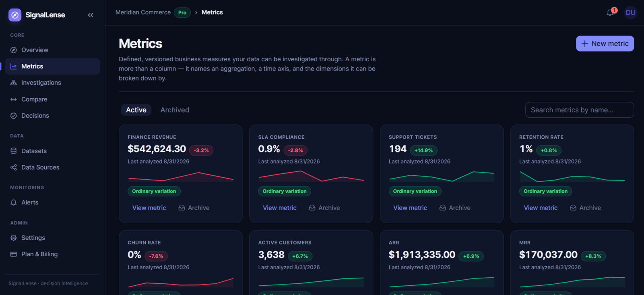Click the Finance Revenue sparkline chart
The width and height of the screenshot is (644, 295).
(x=181, y=177)
